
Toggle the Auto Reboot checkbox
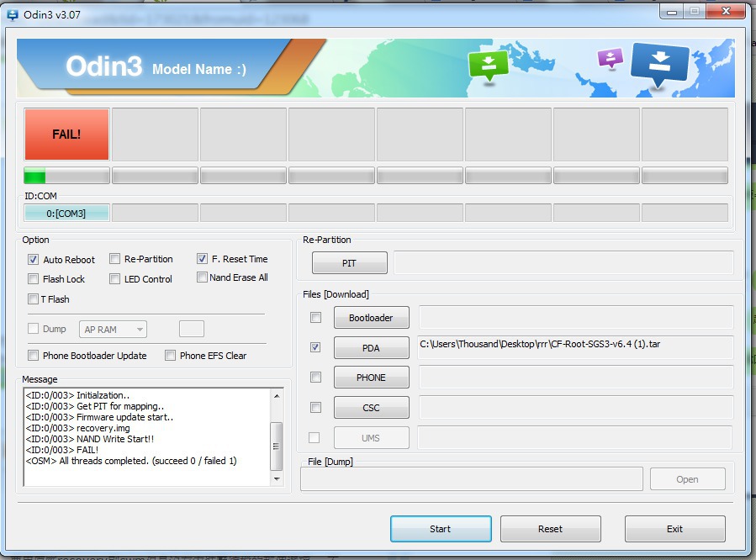pos(33,259)
